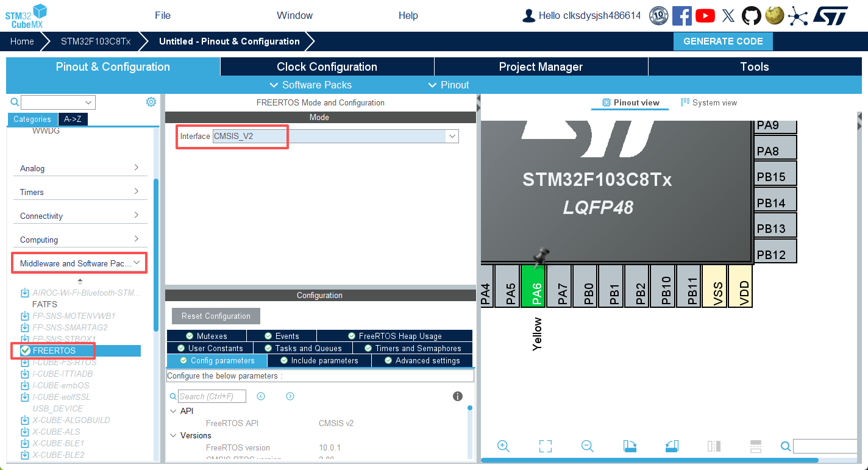
Task: Open the File menu
Action: [163, 15]
